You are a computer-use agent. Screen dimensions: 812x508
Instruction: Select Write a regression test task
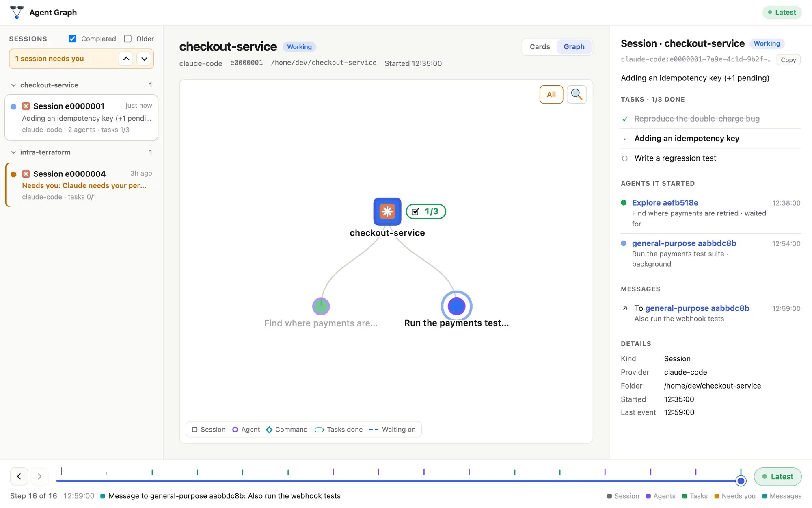[710, 158]
